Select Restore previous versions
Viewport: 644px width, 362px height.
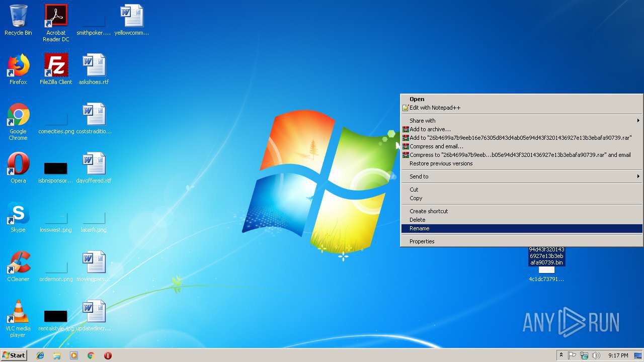pos(522,163)
